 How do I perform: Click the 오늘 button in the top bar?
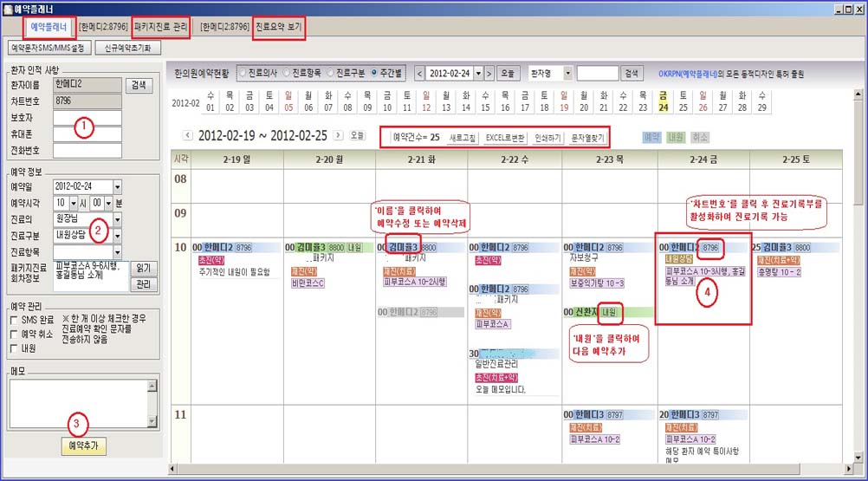pos(507,73)
